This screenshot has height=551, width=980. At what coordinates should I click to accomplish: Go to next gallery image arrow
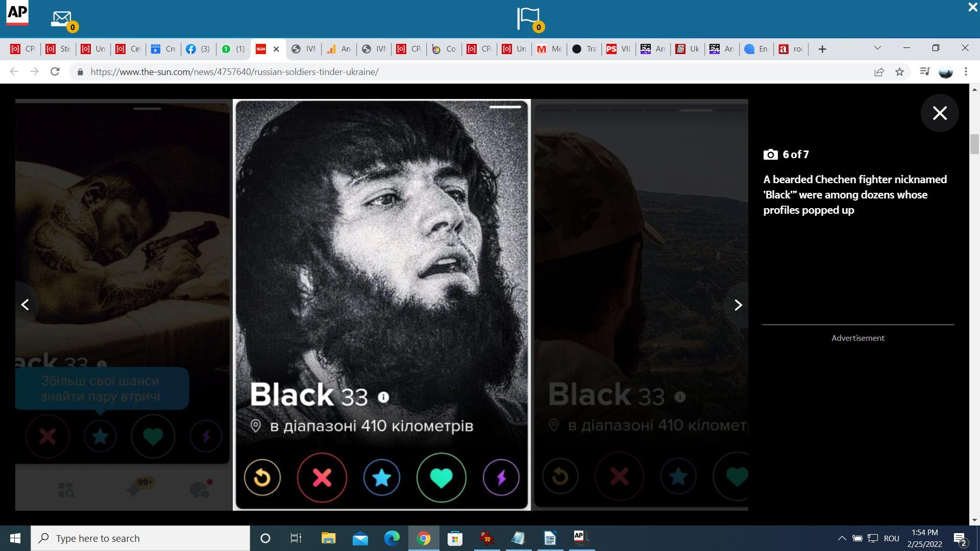[x=738, y=305]
